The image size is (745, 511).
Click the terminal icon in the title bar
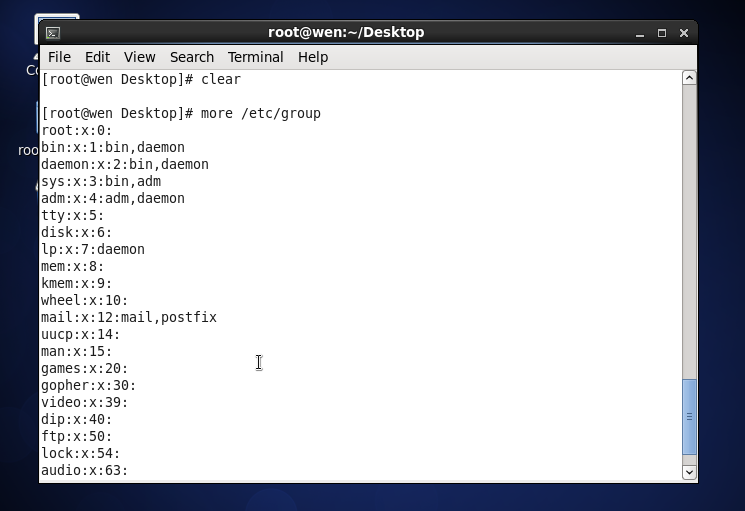pyautogui.click(x=53, y=33)
